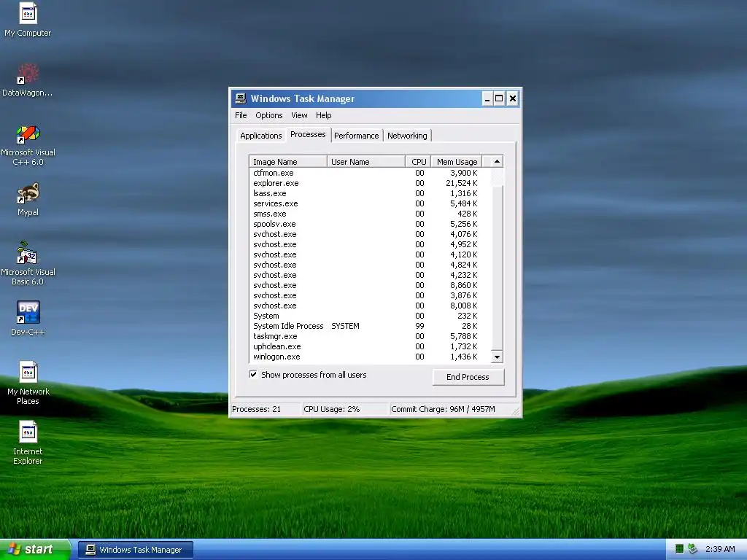This screenshot has width=747, height=560.
Task: Launch the DataWagon shortcut icon
Action: (x=28, y=80)
